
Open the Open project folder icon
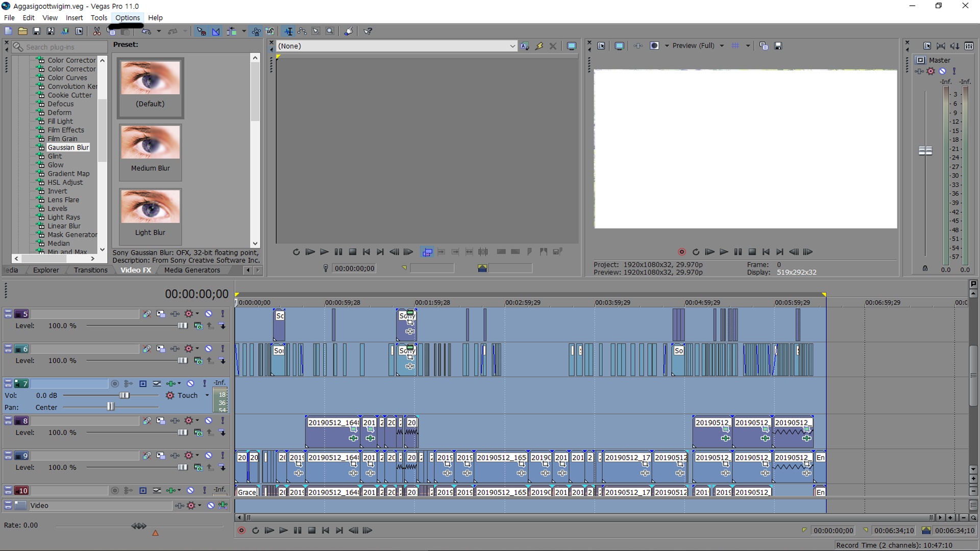tap(22, 31)
